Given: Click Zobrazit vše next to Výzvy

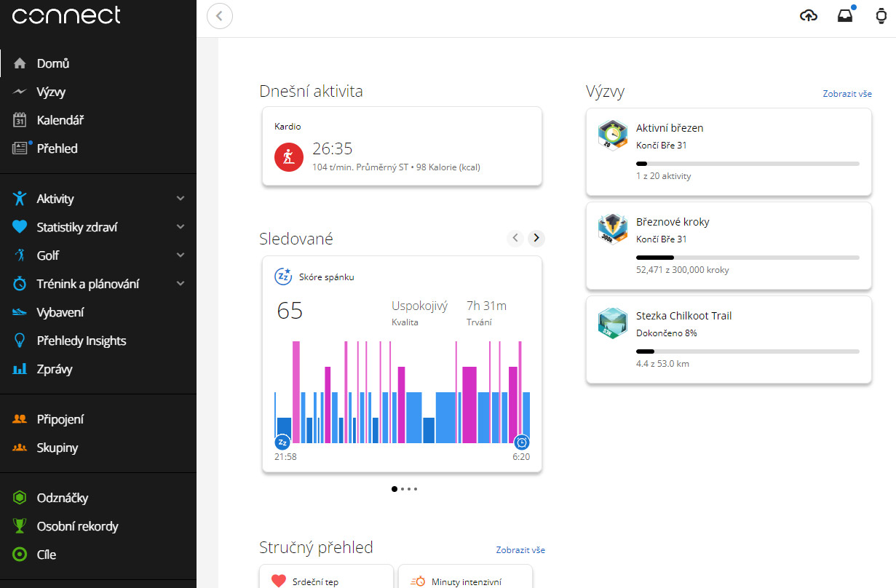Looking at the screenshot, I should click(847, 94).
